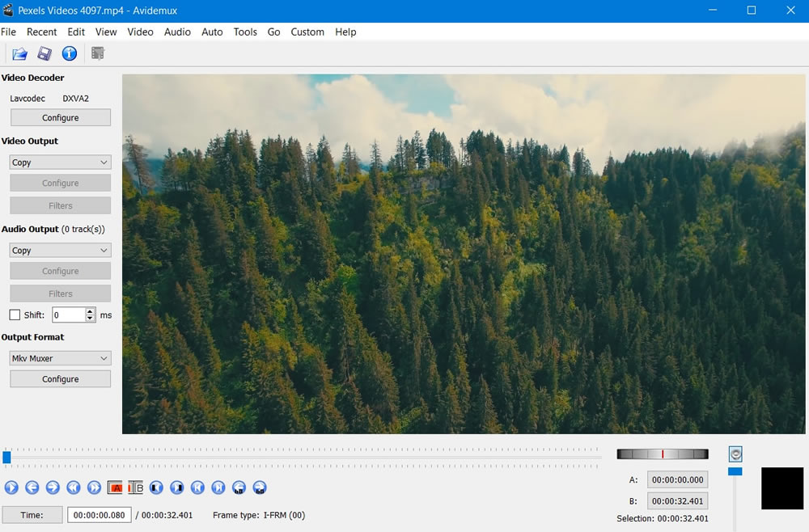Seek forward 60 seconds
The image size is (809, 532).
260,488
